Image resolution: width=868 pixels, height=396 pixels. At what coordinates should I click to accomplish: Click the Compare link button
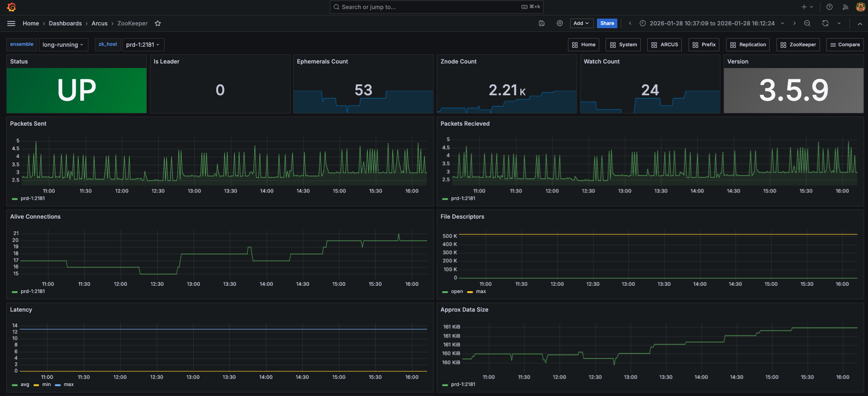pyautogui.click(x=844, y=45)
